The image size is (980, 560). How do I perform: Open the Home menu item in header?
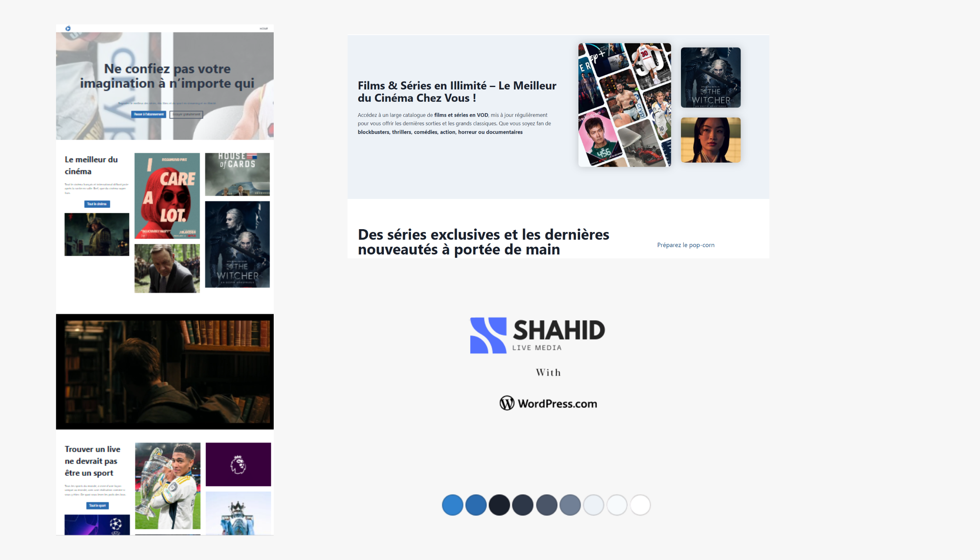pos(263,29)
